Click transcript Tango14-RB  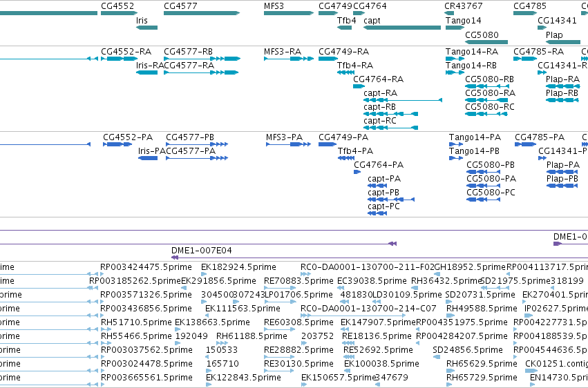coord(455,72)
